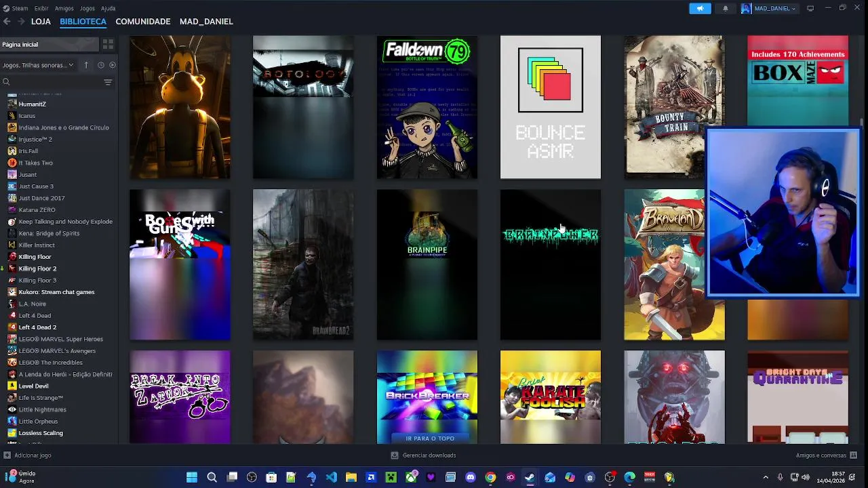Open Google Chrome from the taskbar
Image resolution: width=868 pixels, height=488 pixels.
point(490,477)
